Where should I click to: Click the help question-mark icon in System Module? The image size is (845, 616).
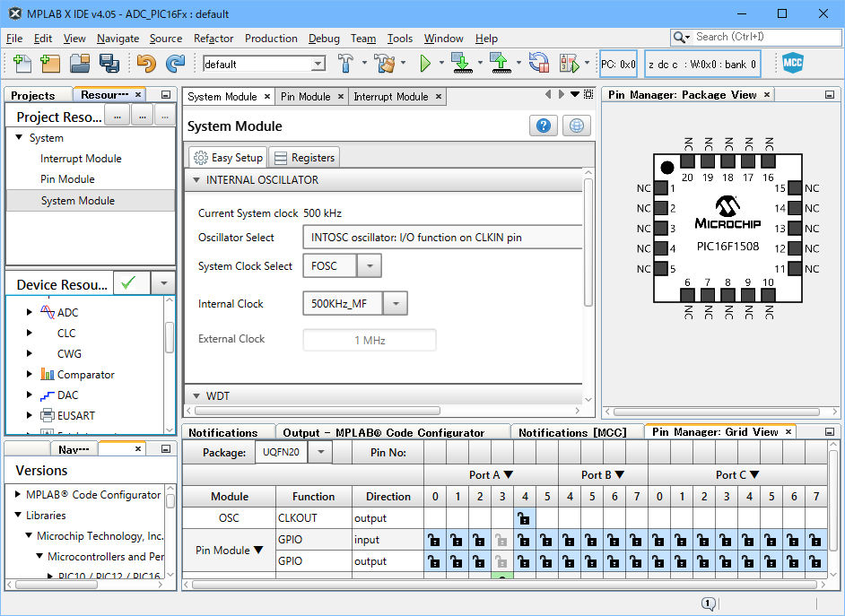coord(544,126)
